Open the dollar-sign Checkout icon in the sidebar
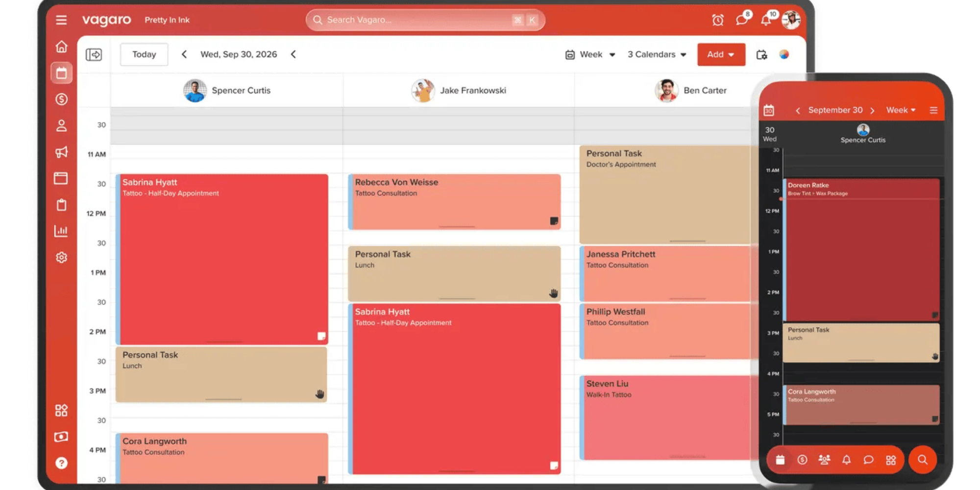980x490 pixels. tap(61, 99)
